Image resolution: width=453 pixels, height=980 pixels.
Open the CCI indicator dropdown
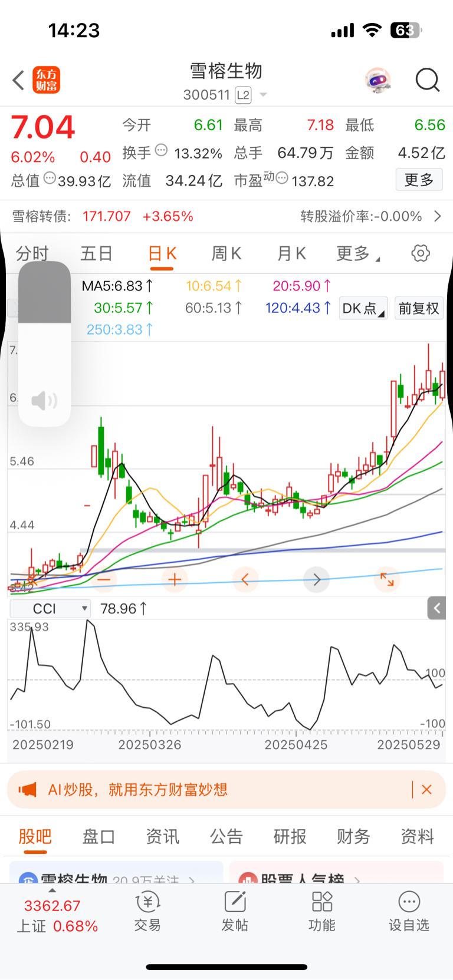coord(50,608)
